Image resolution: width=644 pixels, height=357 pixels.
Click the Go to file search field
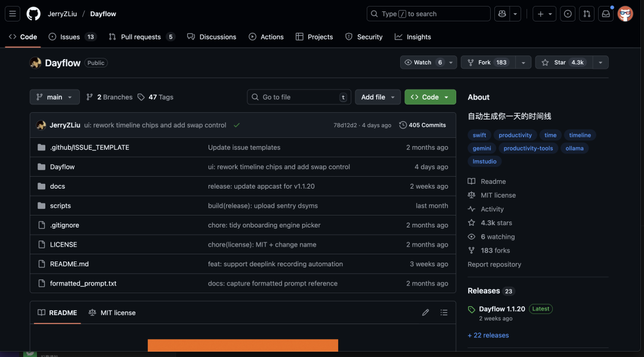(298, 97)
